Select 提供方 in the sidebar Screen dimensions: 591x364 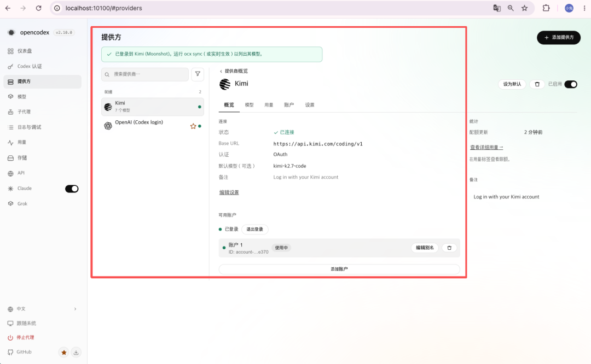42,81
